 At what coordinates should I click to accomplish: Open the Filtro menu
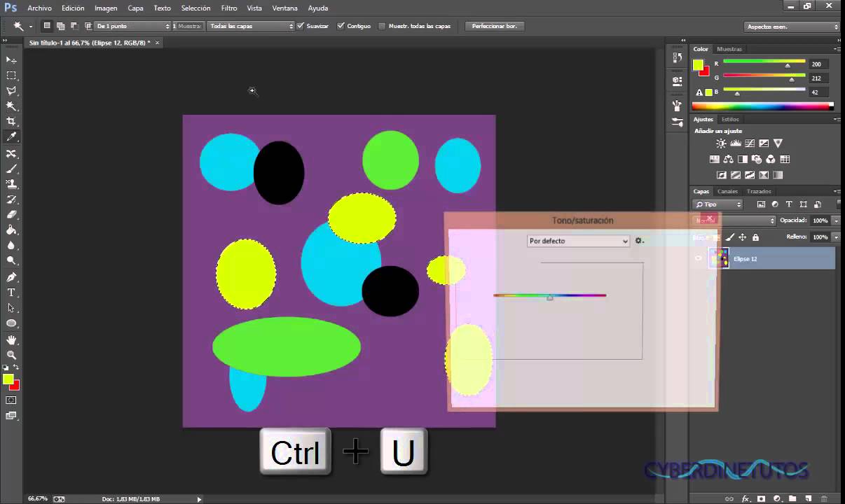tap(229, 8)
